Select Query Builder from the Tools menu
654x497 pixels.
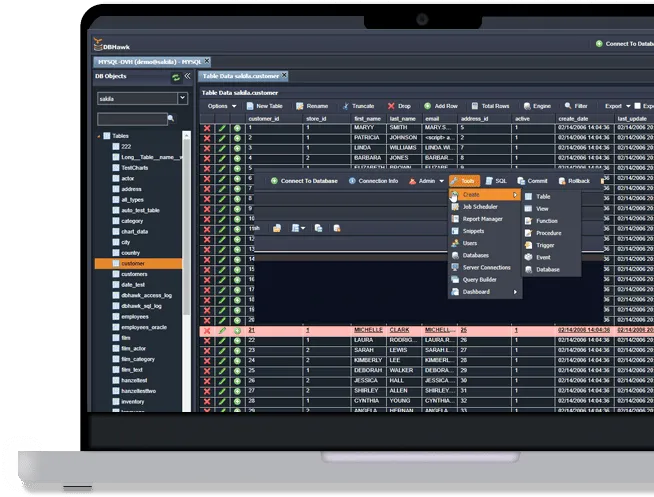pos(481,280)
